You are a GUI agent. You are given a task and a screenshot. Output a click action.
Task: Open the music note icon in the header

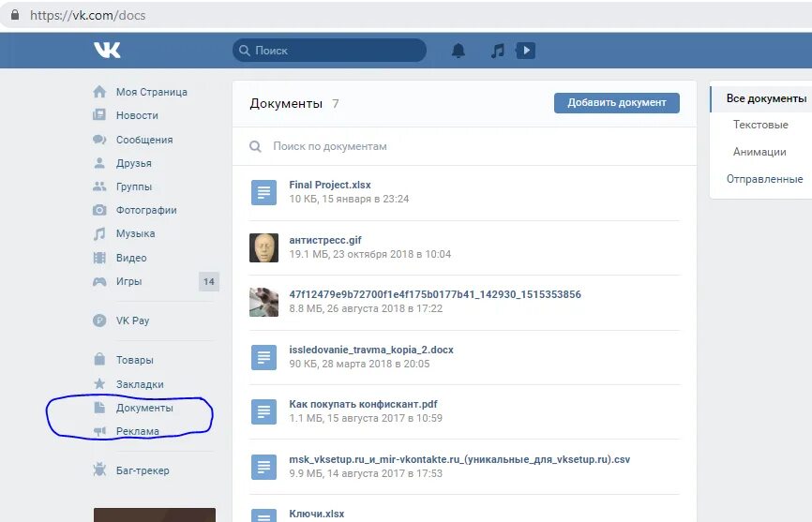click(x=498, y=51)
